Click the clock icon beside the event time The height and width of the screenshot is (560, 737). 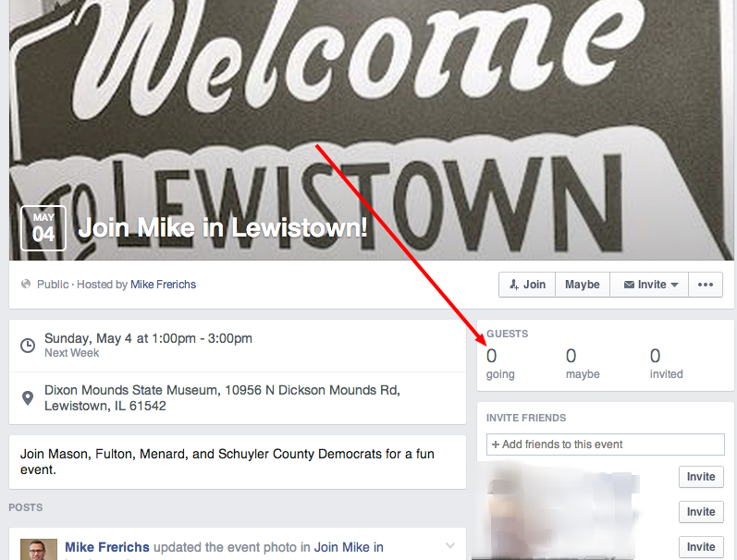coord(28,346)
